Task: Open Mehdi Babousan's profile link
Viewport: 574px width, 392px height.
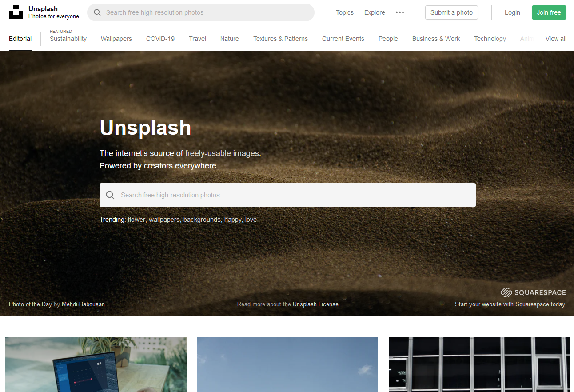Action: (x=83, y=304)
